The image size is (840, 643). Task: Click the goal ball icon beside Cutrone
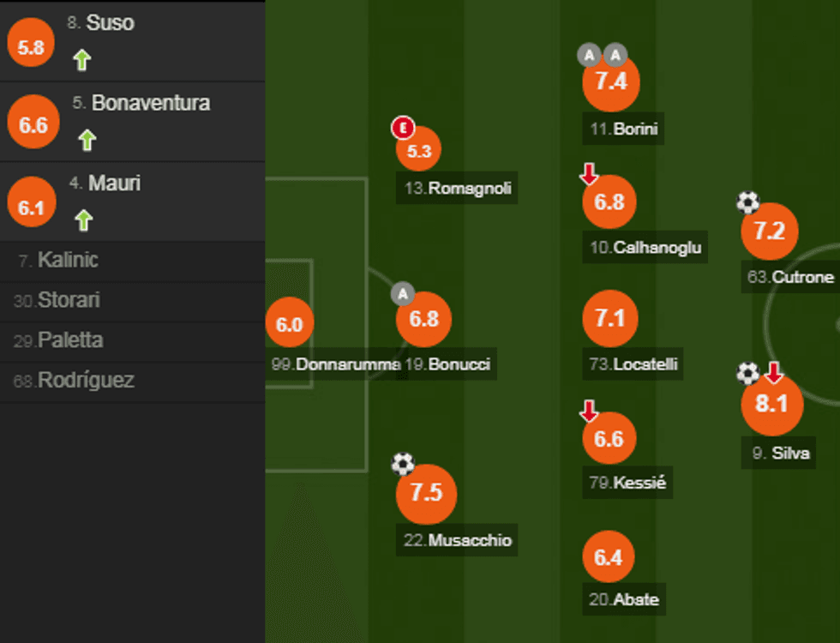tap(747, 202)
